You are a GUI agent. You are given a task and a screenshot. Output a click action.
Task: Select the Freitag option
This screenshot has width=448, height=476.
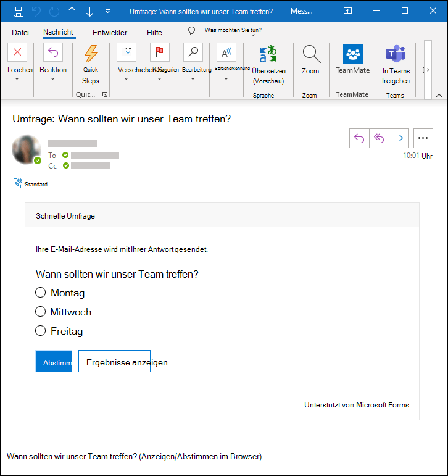pyautogui.click(x=40, y=330)
